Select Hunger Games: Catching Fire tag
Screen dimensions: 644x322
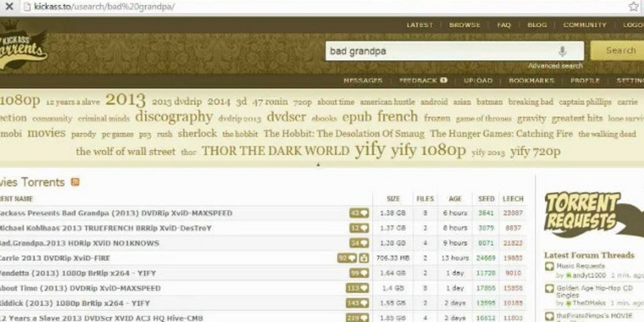click(501, 134)
